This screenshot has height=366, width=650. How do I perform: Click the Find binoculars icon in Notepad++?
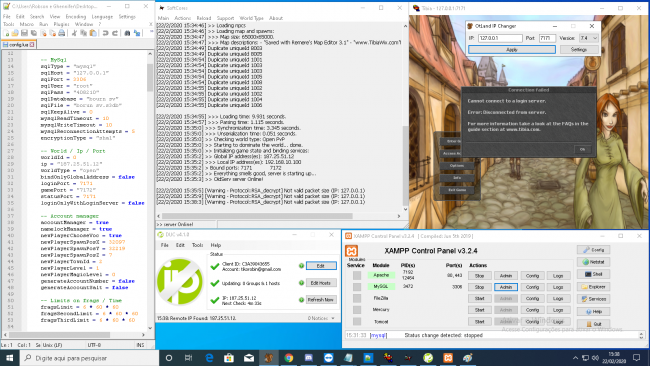pyautogui.click(x=127, y=33)
